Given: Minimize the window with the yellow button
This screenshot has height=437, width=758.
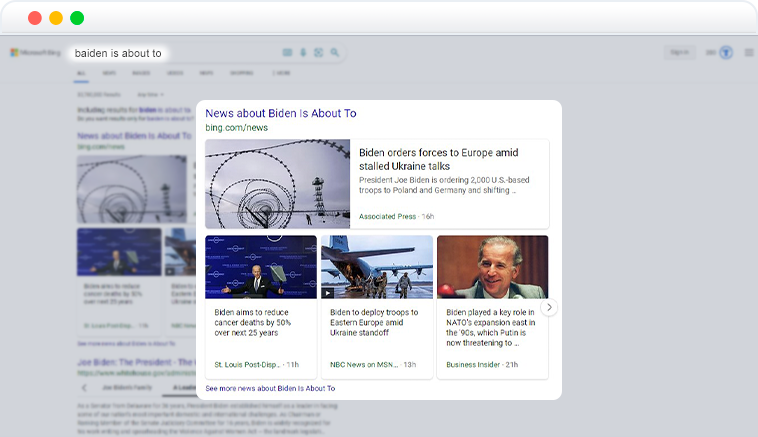Looking at the screenshot, I should click(x=56, y=18).
